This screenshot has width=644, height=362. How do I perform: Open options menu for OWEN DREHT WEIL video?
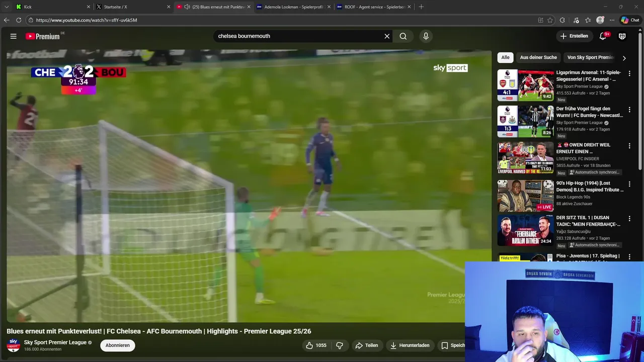coord(629,146)
